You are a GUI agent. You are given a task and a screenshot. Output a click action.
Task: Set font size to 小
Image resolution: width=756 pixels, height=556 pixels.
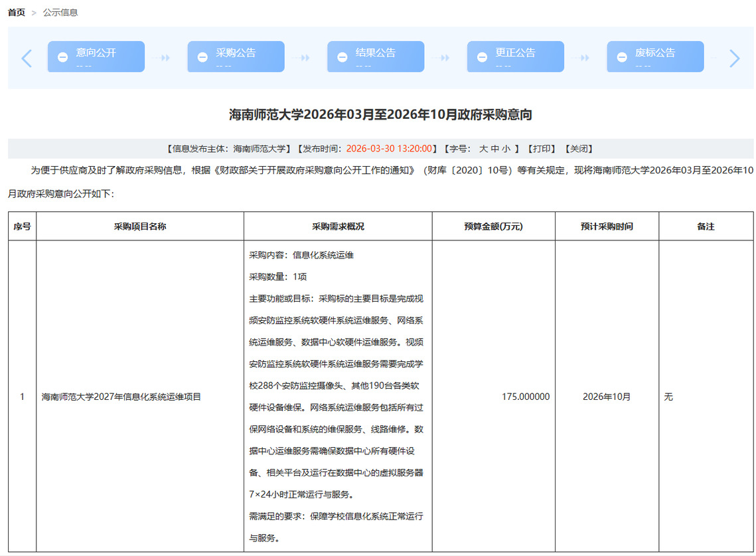click(x=506, y=149)
